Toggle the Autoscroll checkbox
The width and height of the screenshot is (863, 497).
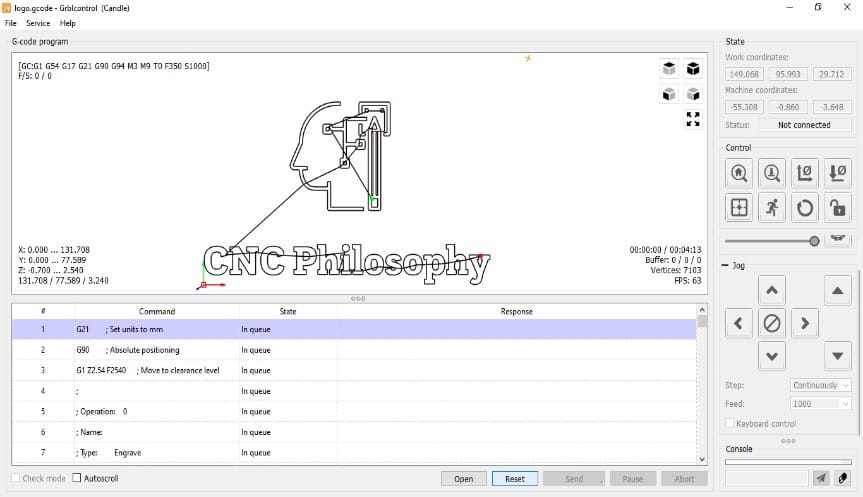point(77,478)
